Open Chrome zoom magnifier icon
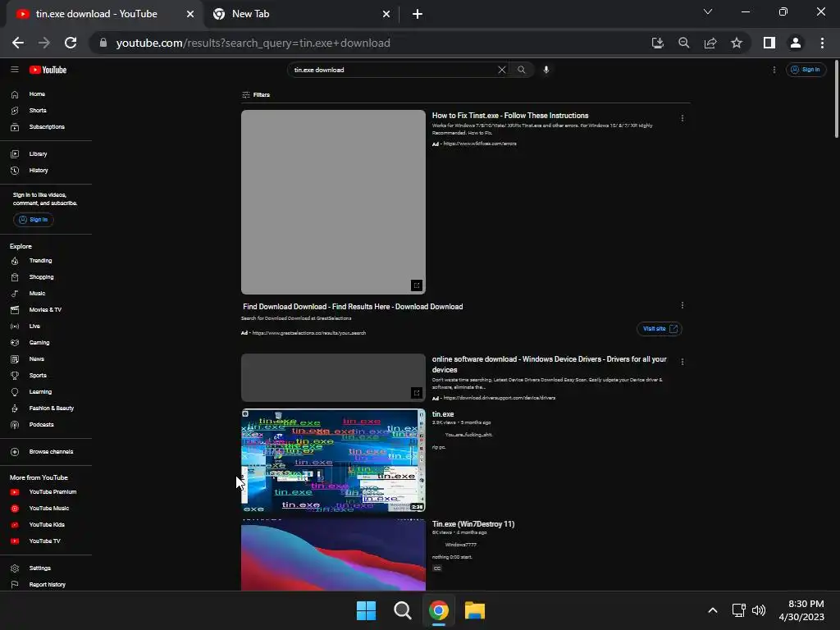Screen dimensions: 840x630 683,43
